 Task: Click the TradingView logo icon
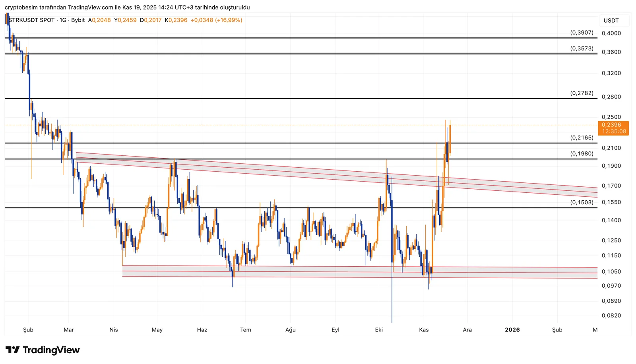[12, 350]
